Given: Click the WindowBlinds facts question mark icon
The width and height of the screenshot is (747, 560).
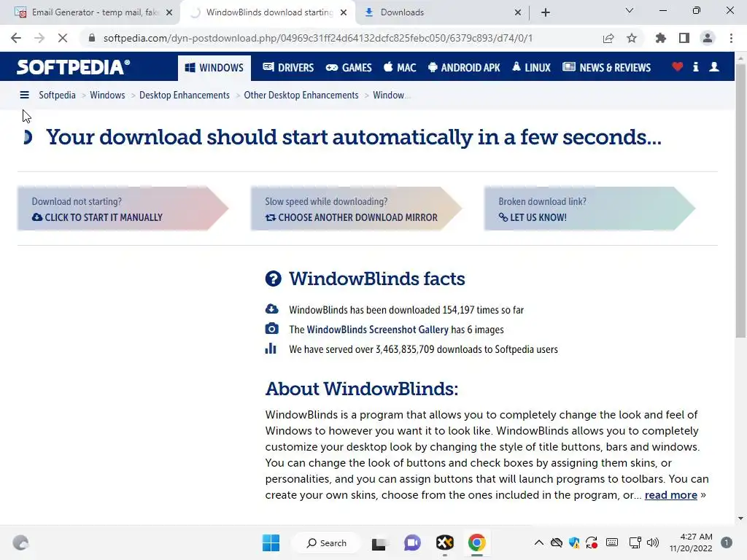Looking at the screenshot, I should tap(274, 279).
